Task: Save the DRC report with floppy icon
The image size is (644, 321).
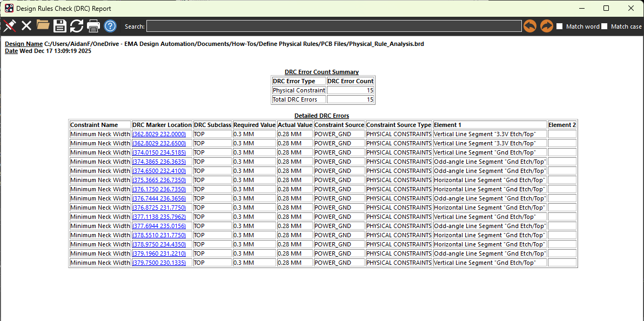Action: point(59,26)
